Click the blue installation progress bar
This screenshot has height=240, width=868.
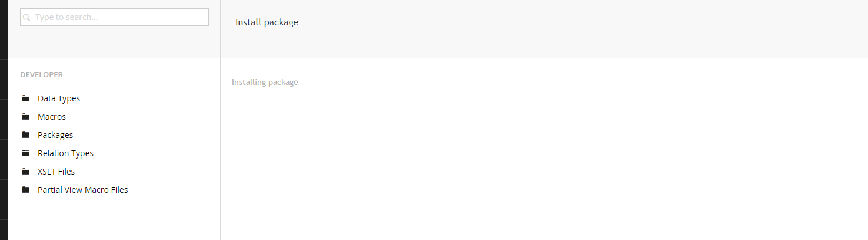click(x=511, y=97)
